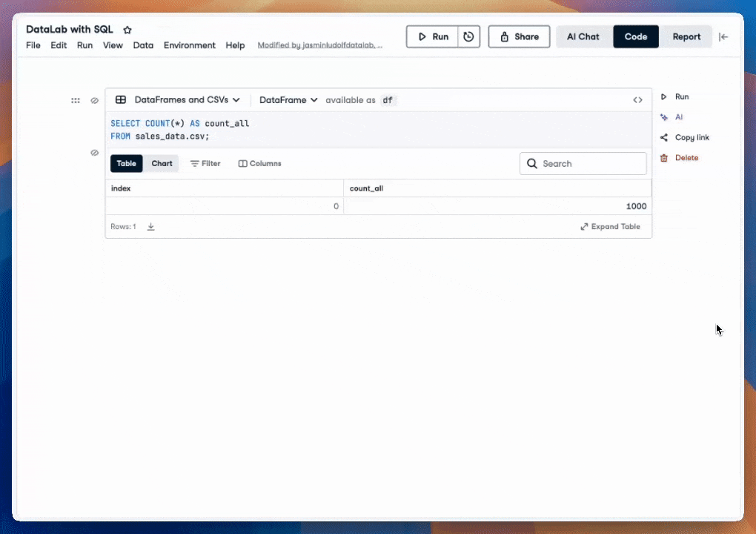Click the Delete trash icon

(x=664, y=158)
